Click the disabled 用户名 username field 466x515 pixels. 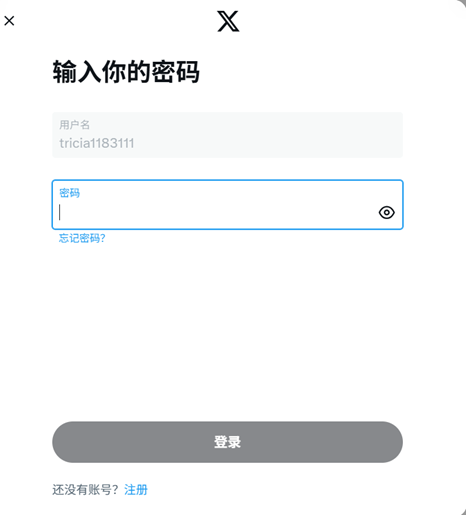228,135
